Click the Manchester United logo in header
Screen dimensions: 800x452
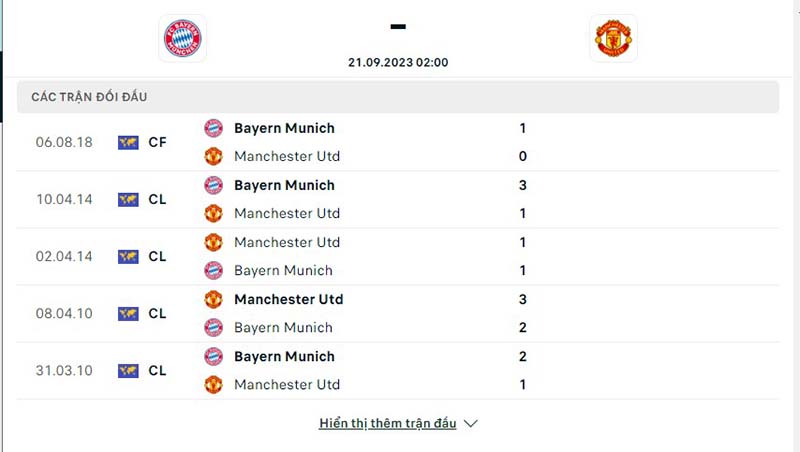612,38
